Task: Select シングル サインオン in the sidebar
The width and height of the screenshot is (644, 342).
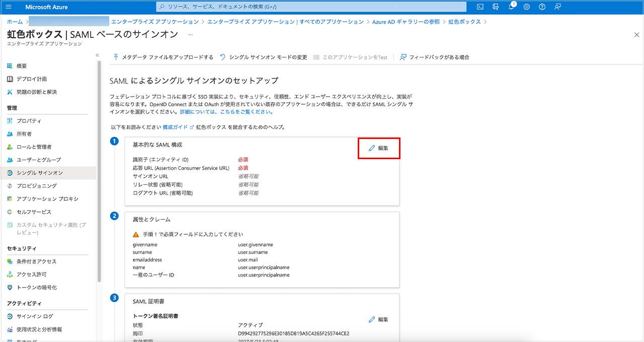Action: (39, 173)
